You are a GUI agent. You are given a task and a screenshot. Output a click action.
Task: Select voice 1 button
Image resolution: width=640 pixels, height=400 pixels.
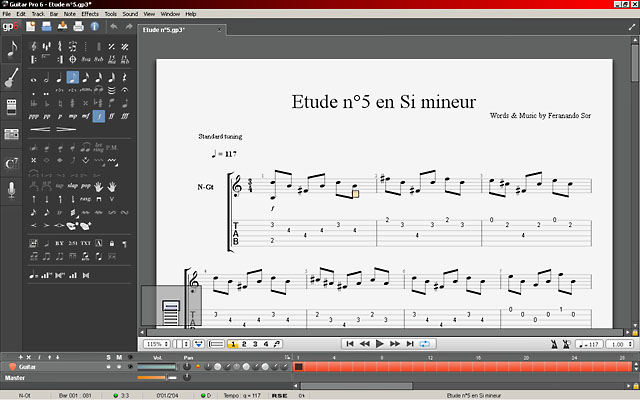click(233, 344)
